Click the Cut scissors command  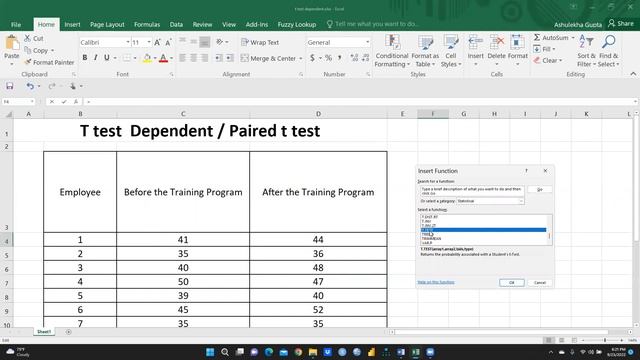[x=33, y=38]
